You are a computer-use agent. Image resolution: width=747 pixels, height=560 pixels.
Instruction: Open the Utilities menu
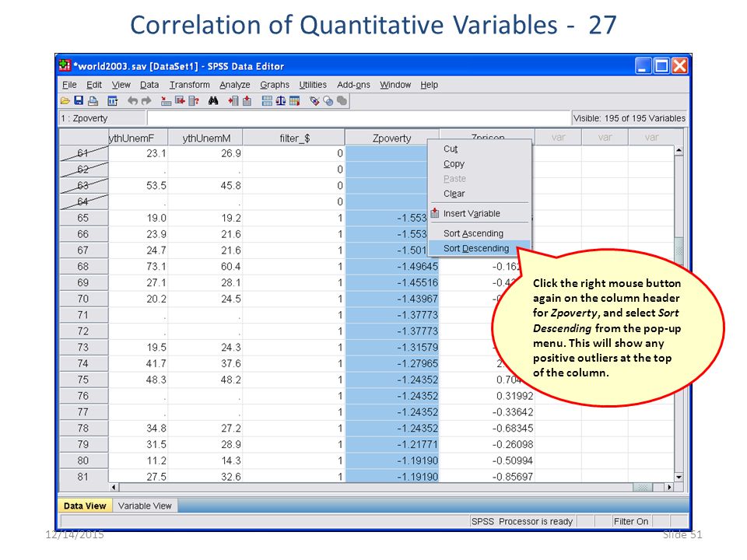pos(313,85)
